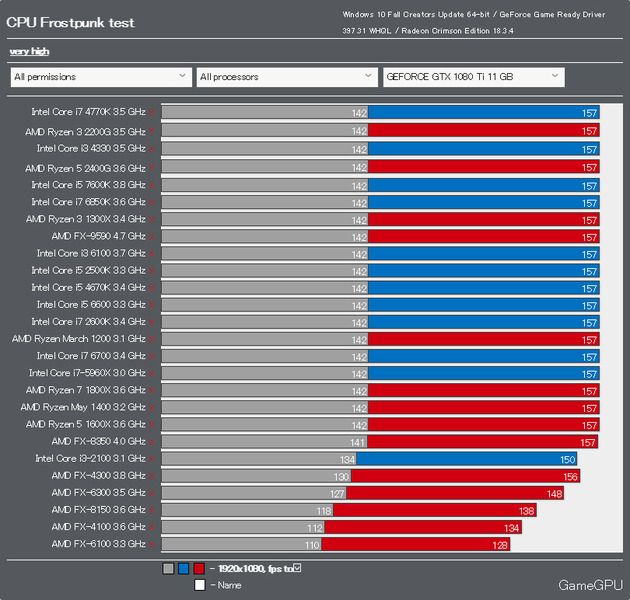Click the AMD Ryzen 7 1800X 3.6 GHz label

(86, 390)
